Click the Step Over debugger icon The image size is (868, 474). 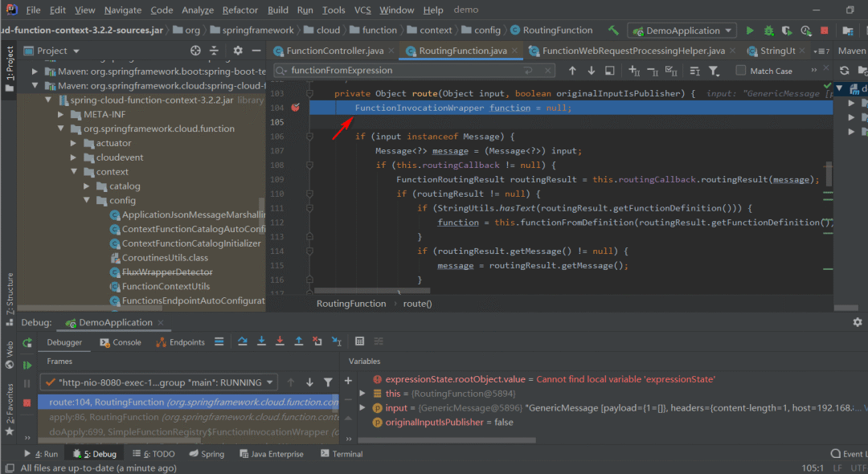[243, 341]
